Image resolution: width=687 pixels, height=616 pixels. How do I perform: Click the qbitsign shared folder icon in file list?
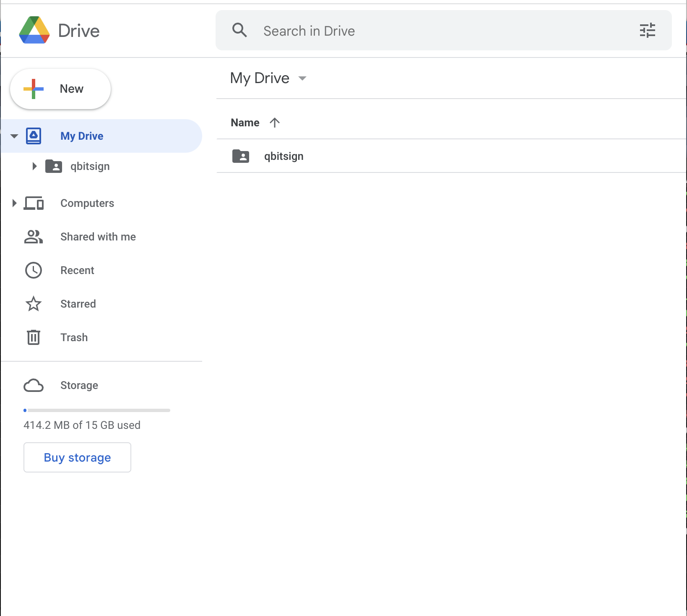point(241,156)
